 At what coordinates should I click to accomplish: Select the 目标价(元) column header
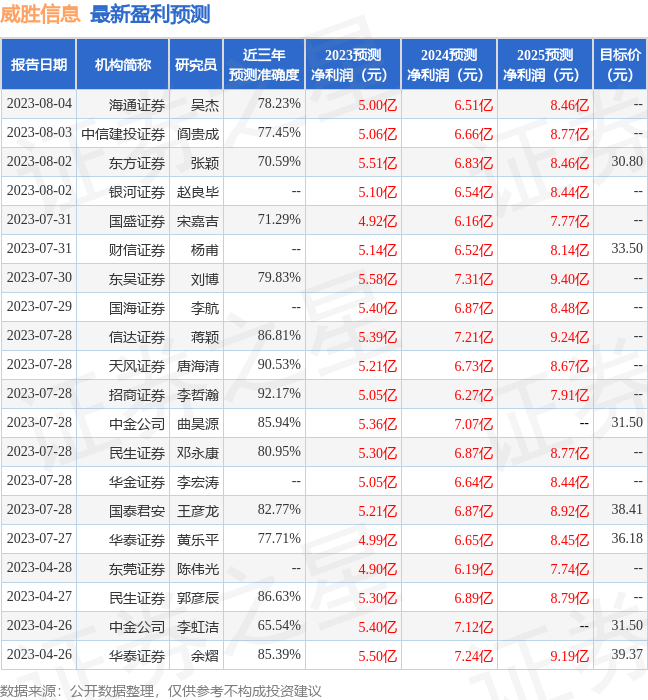tap(620, 64)
